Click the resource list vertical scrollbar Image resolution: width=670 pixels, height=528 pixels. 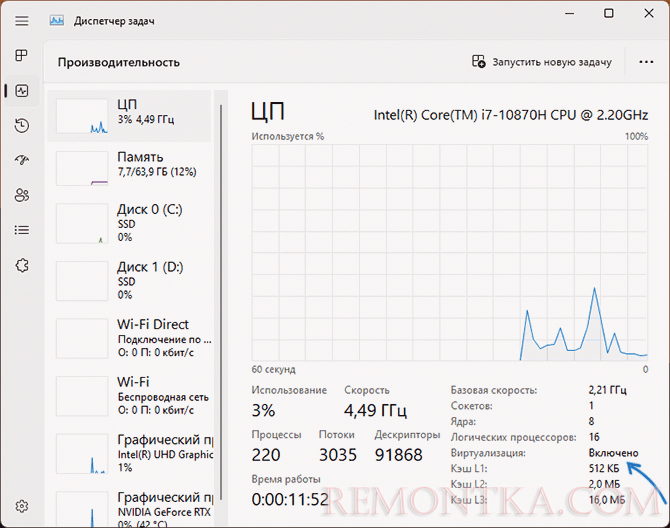(x=221, y=302)
